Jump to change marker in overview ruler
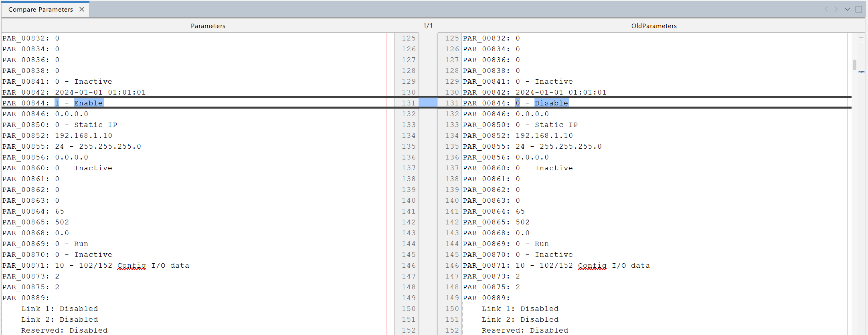 (x=861, y=72)
